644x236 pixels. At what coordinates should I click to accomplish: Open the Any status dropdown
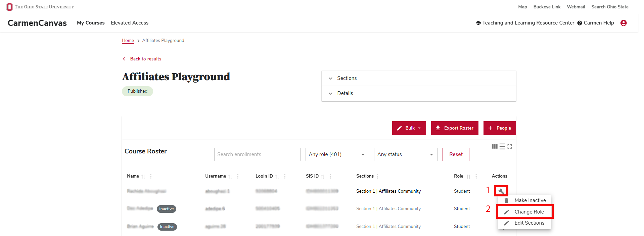tap(406, 154)
